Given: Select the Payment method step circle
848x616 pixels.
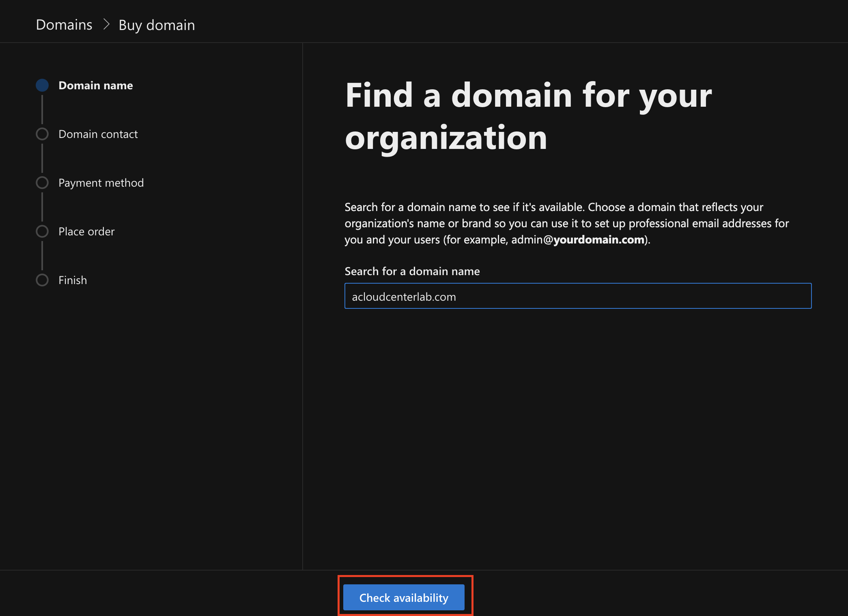Looking at the screenshot, I should [42, 183].
